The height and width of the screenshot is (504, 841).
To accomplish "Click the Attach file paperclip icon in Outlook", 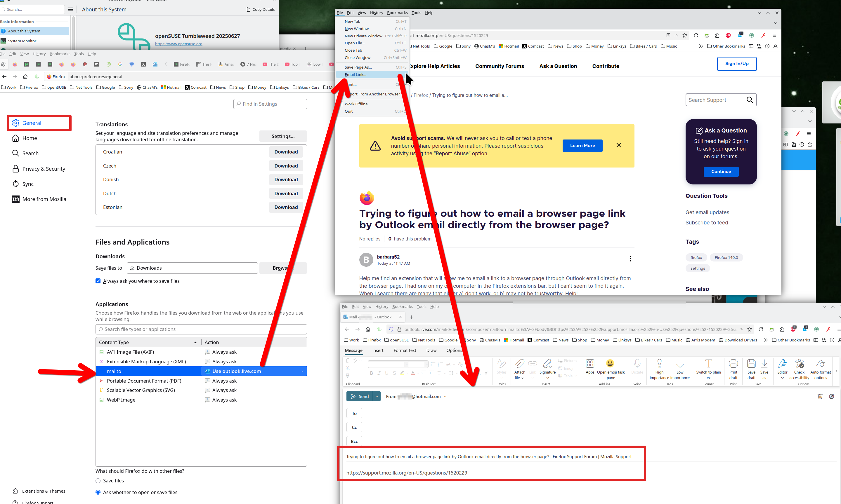I will [x=519, y=364].
